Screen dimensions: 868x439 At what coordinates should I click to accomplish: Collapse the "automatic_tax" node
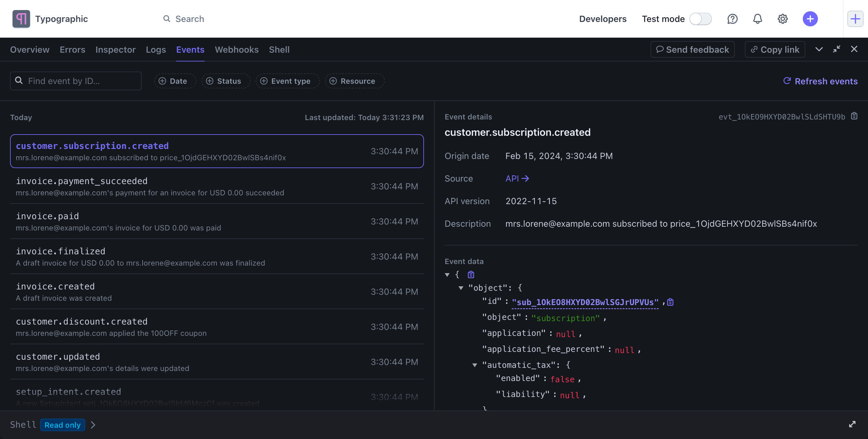(474, 365)
